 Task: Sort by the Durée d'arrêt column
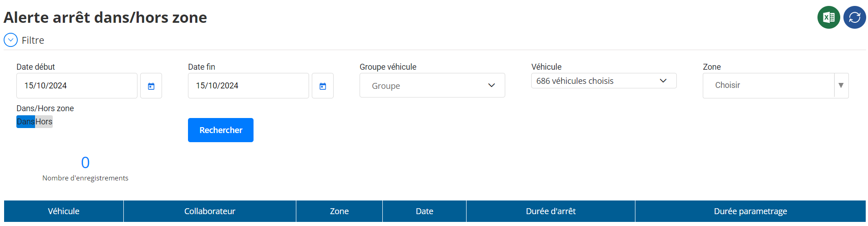[x=551, y=211]
